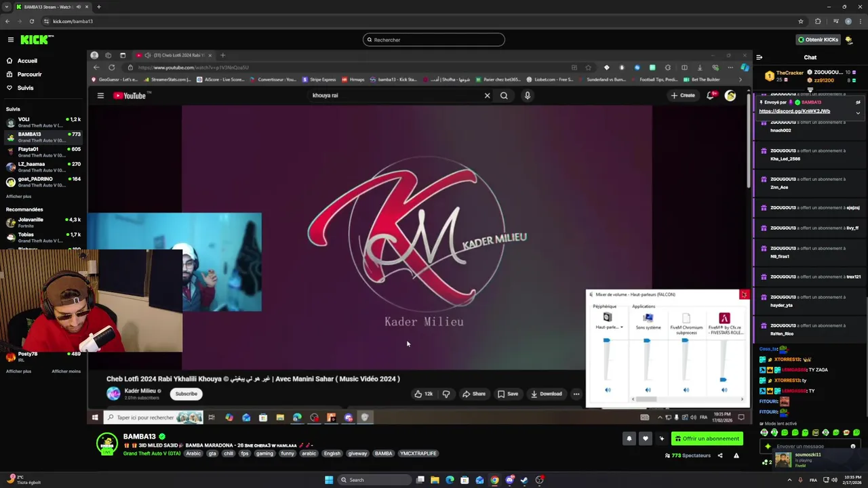
Task: Click the YMCXTRAPLIFE stream tag
Action: 418,453
